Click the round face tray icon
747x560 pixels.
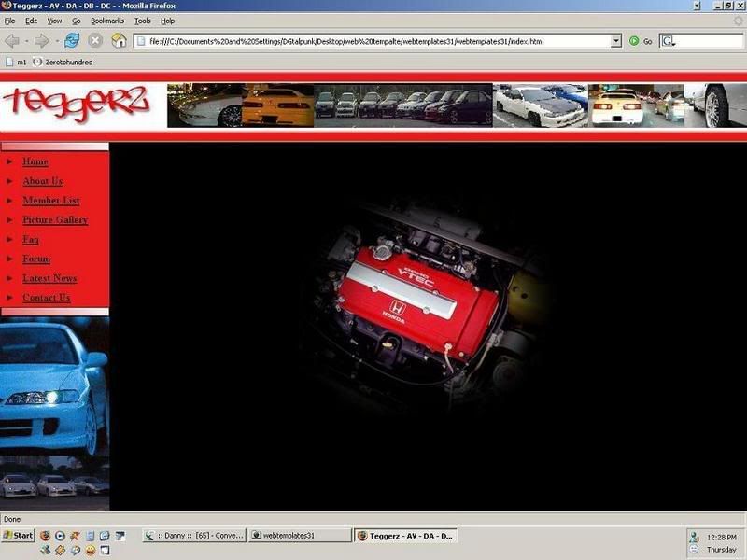694,550
